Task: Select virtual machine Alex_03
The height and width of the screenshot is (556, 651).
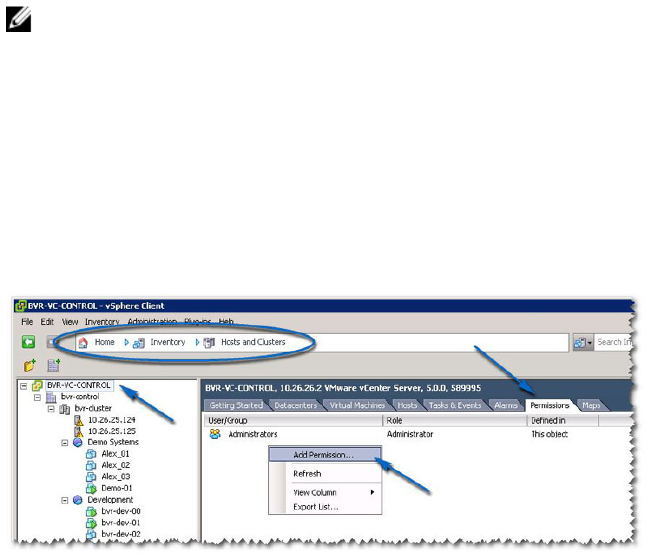Action: (116, 477)
